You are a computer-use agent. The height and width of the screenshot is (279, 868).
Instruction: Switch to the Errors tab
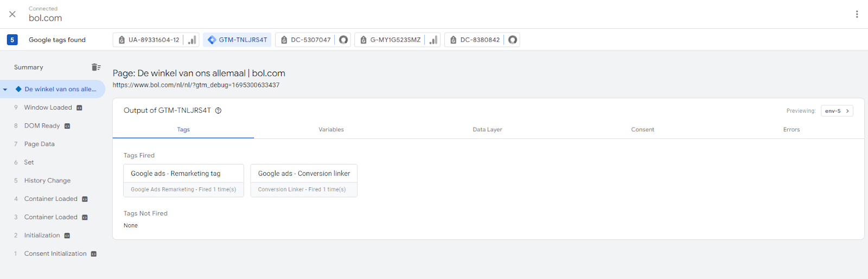[792, 130]
